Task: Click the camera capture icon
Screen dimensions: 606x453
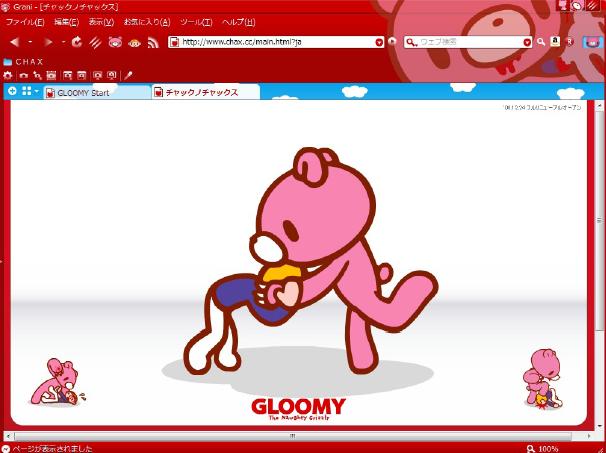Action: tap(24, 75)
